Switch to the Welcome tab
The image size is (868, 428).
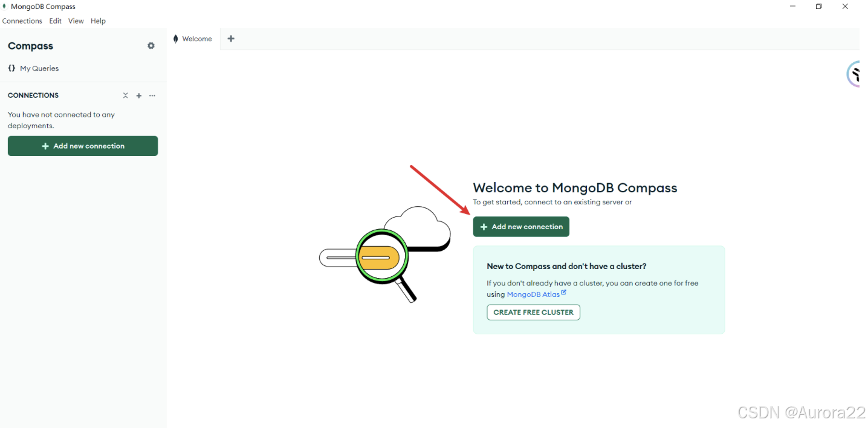pyautogui.click(x=193, y=39)
